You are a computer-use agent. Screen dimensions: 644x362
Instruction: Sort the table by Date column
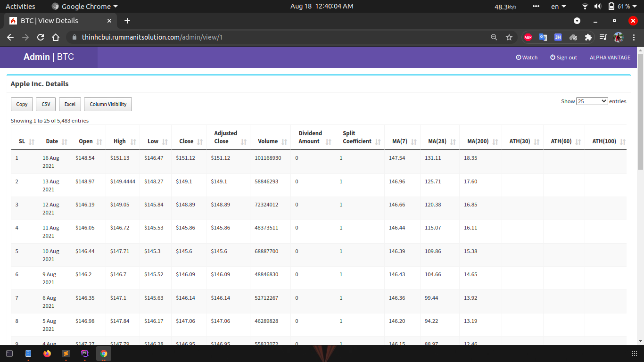click(56, 141)
